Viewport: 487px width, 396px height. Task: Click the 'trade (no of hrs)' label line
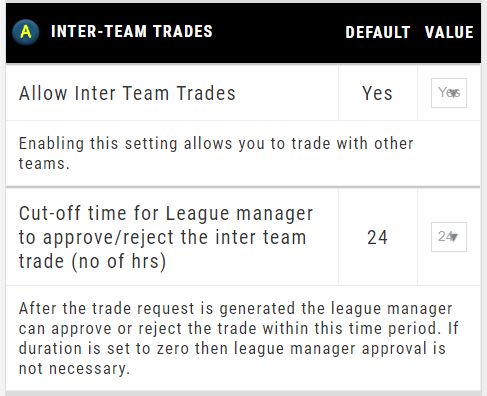pyautogui.click(x=92, y=261)
